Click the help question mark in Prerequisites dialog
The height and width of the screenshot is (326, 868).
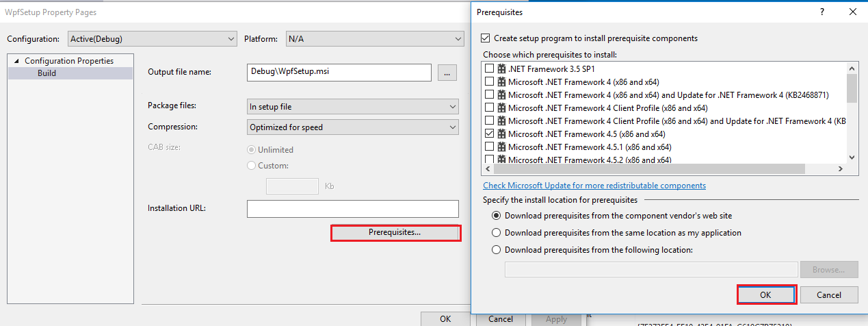click(x=821, y=12)
